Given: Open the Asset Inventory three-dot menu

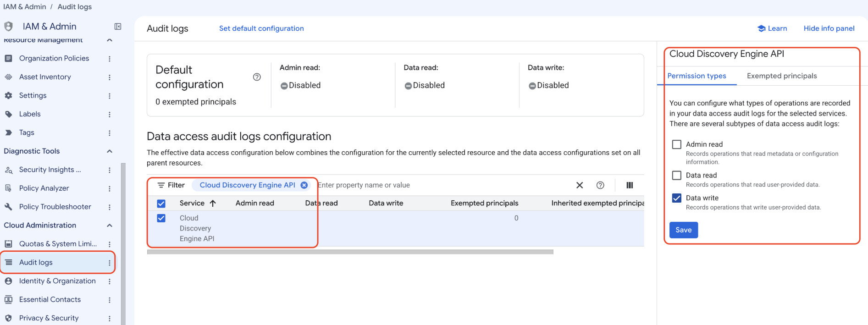Looking at the screenshot, I should 110,77.
